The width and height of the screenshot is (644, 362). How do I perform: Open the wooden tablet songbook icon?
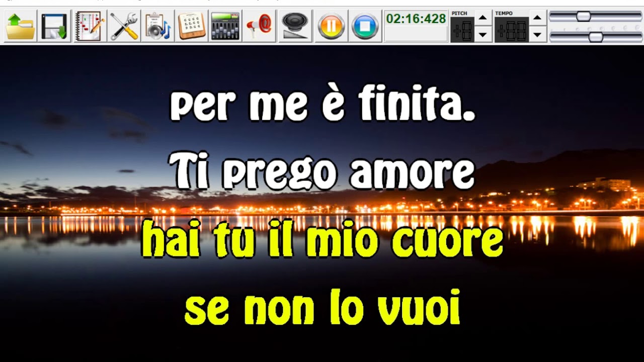(192, 26)
